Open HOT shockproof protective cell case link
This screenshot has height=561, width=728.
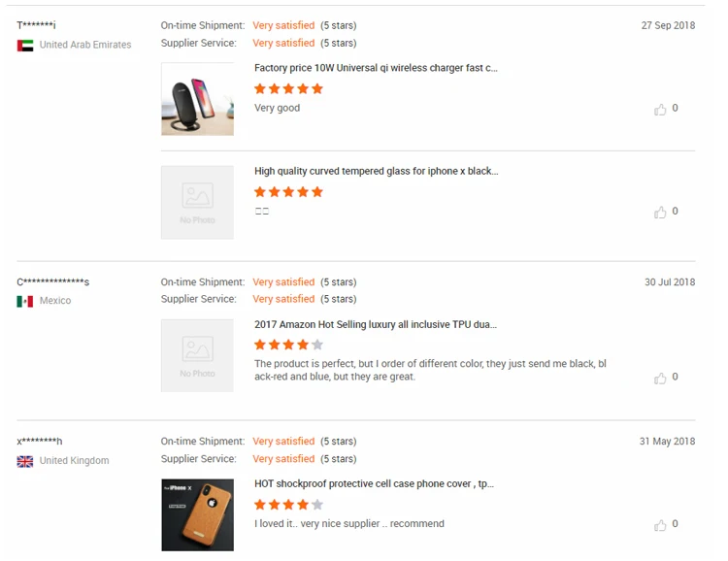click(374, 483)
